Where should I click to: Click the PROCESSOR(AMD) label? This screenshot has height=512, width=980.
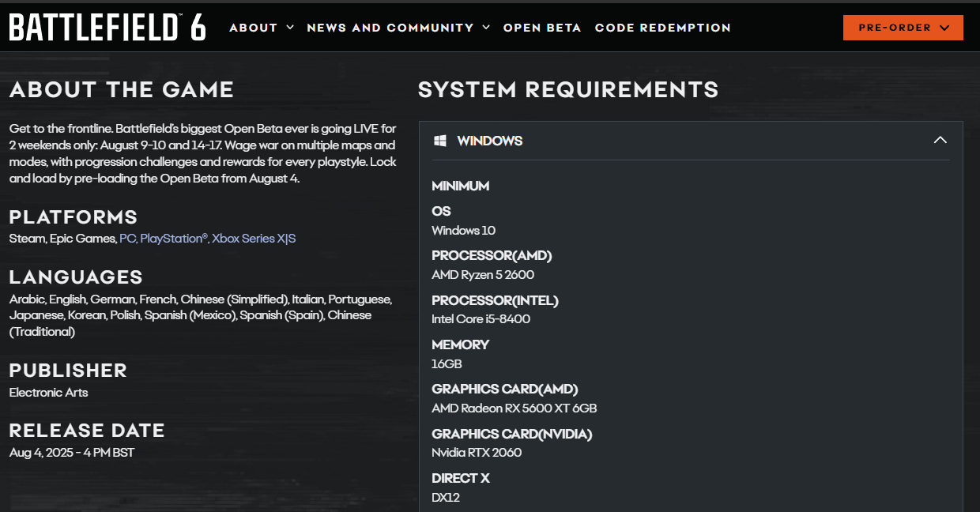pyautogui.click(x=492, y=255)
